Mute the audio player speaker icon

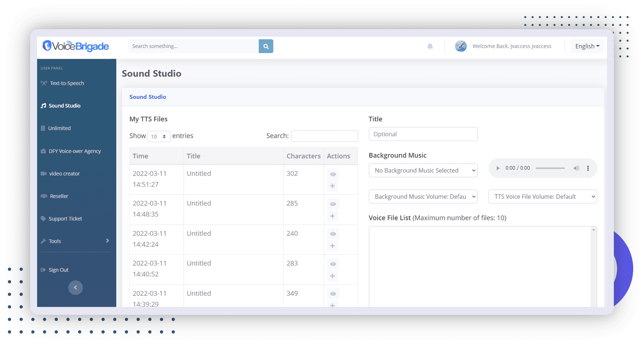point(576,168)
